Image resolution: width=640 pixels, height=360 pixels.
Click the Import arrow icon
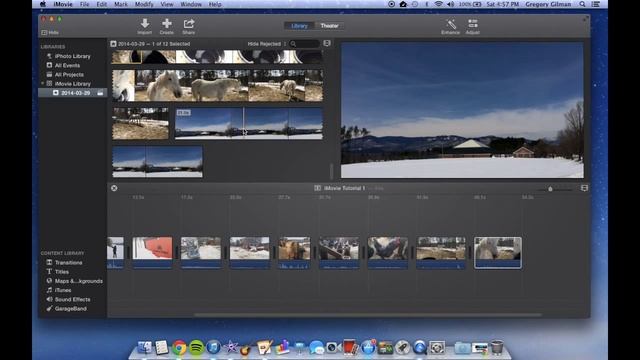tap(144, 24)
